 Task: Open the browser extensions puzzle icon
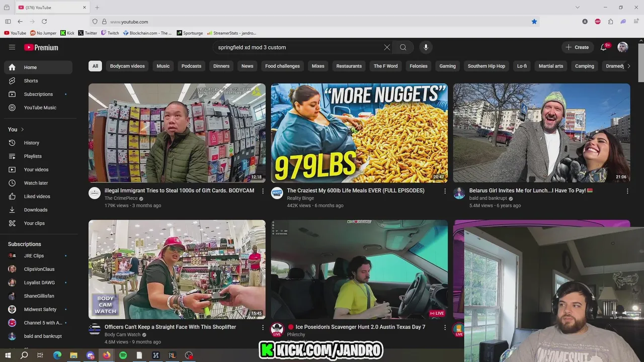point(610,22)
